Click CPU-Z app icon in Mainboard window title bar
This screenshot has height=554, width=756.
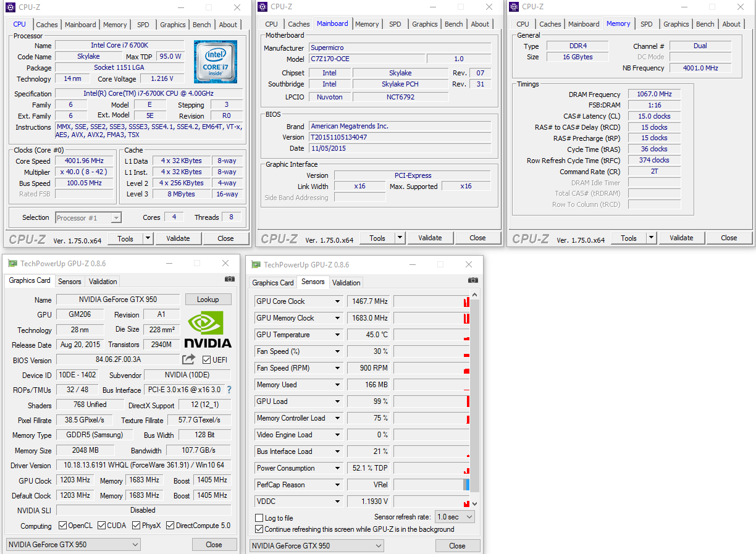[262, 7]
